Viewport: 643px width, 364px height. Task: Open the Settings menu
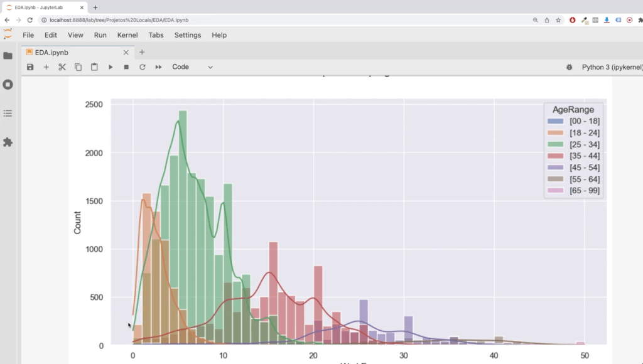pos(187,35)
